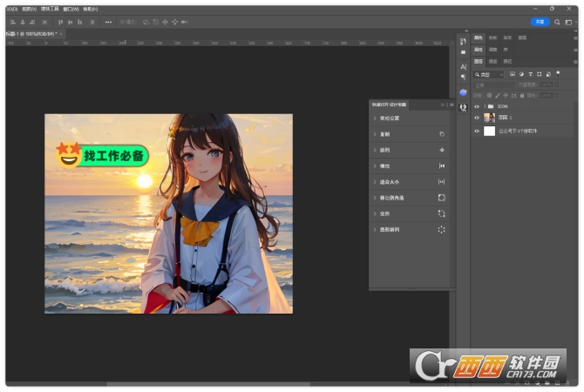Open the character (A|) panel icon
584x392 pixels.
click(x=464, y=67)
